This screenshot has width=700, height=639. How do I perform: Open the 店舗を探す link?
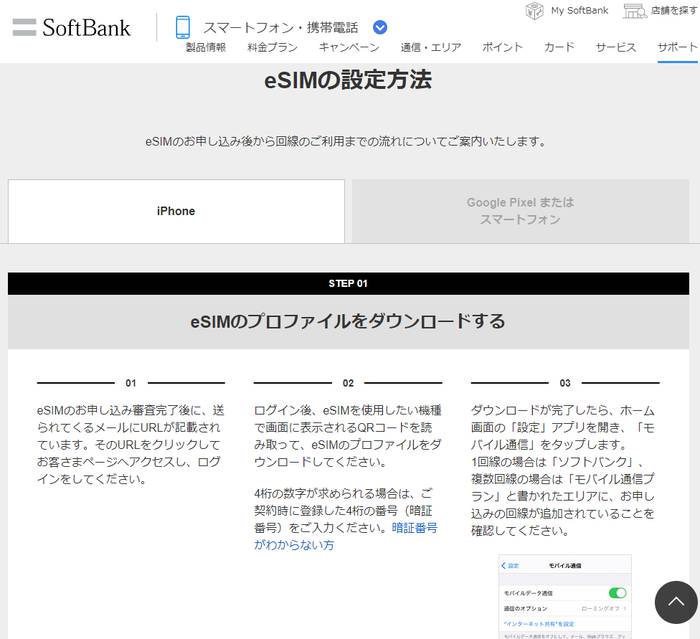(674, 10)
